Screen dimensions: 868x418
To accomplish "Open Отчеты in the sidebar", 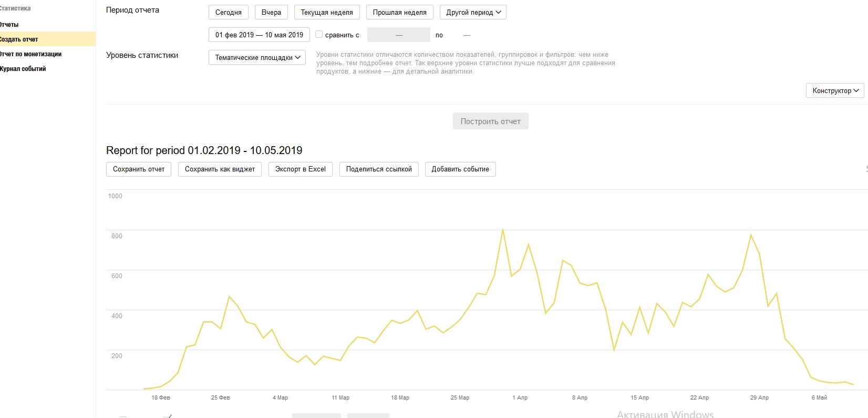I will pos(9,25).
